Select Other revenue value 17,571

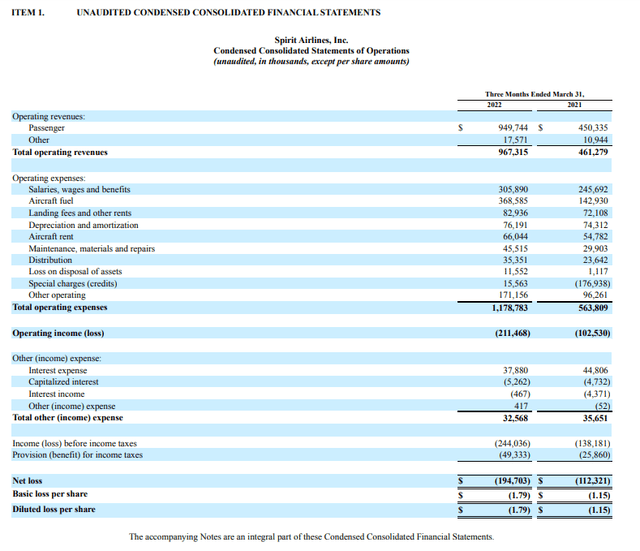515,140
